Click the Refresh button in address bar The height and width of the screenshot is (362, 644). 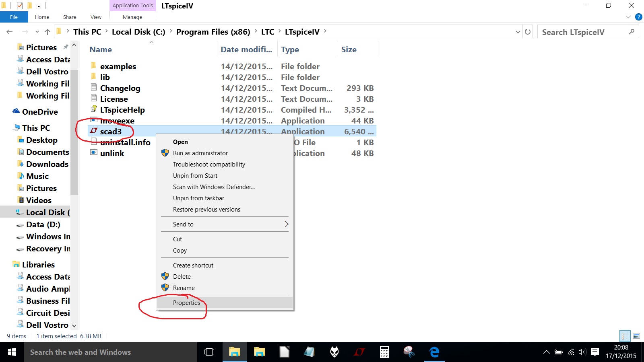click(x=528, y=32)
